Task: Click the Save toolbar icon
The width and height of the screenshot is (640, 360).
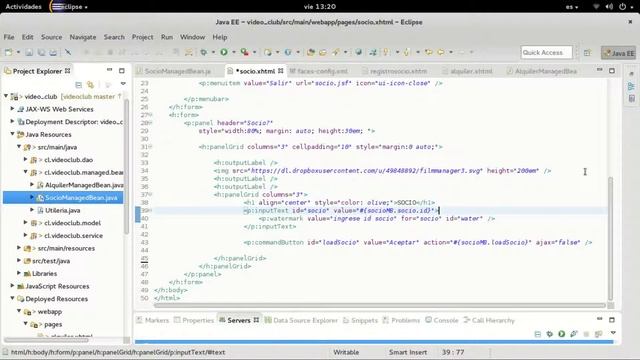Action: (29, 52)
